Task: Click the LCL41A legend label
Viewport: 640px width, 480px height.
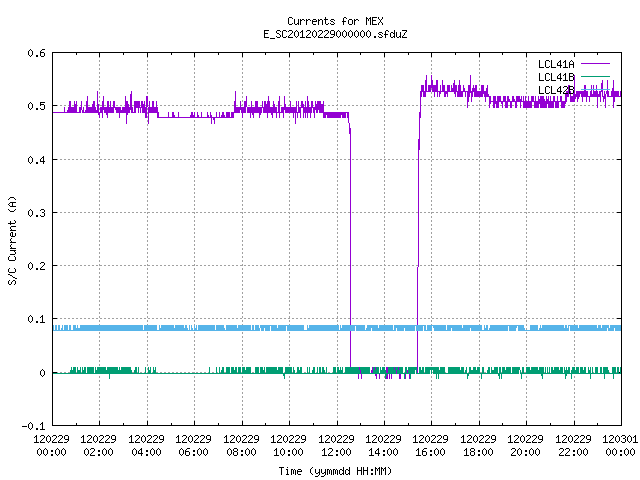Action: click(556, 64)
